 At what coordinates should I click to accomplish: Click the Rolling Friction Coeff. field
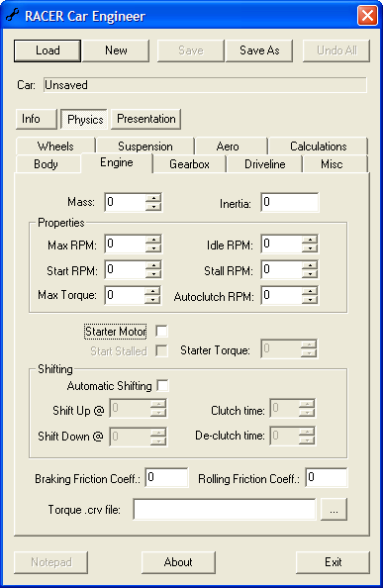pos(327,477)
